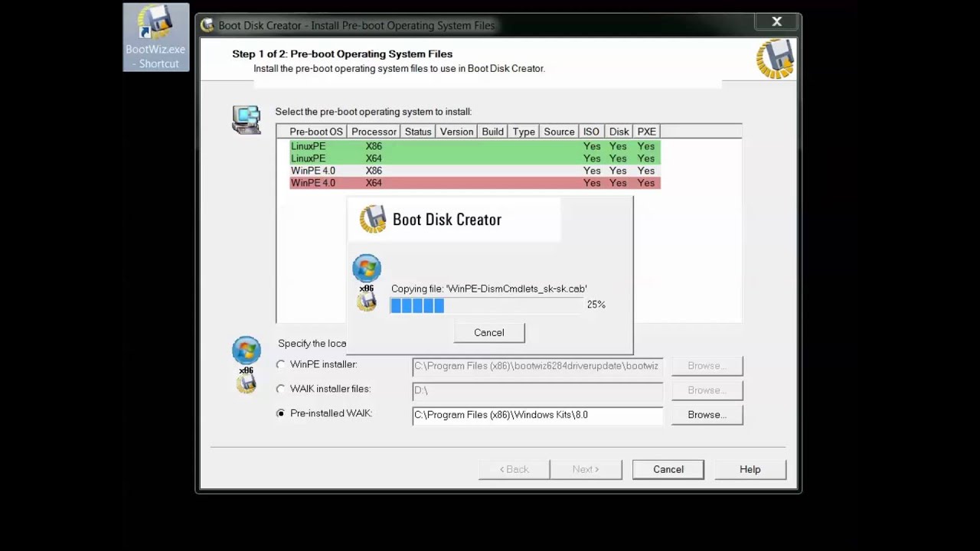Click the WinPE installer path field

537,366
